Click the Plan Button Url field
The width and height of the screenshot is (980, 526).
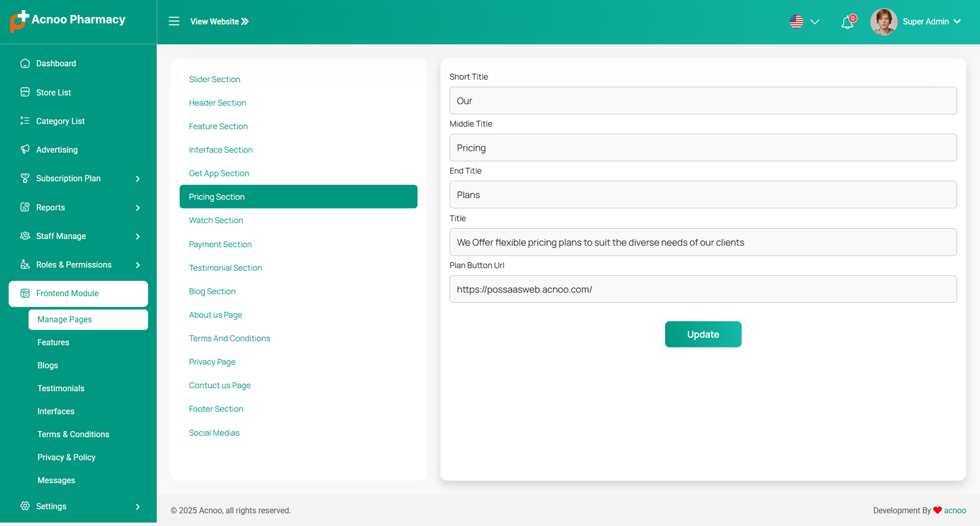point(703,289)
